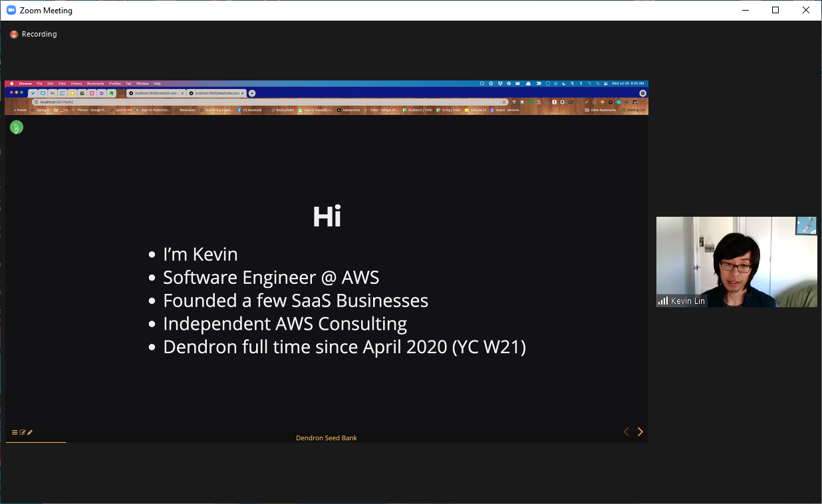Viewport: 822px width, 504px height.
Task: Click the Wed Jul 28 clock
Action: [628, 84]
